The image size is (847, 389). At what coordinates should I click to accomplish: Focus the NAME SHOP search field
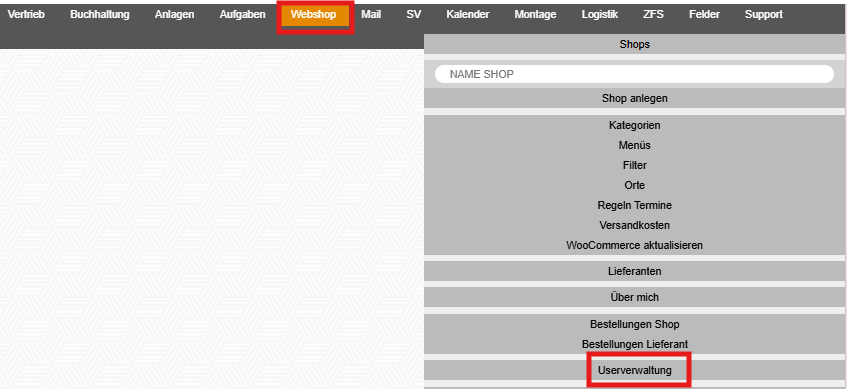tap(634, 74)
